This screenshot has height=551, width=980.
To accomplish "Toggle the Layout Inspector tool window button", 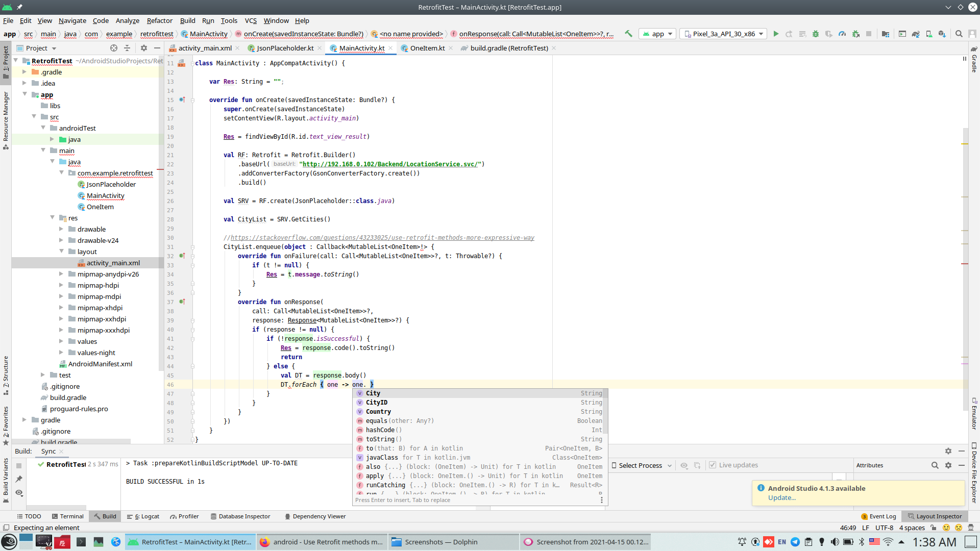I will coord(934,516).
